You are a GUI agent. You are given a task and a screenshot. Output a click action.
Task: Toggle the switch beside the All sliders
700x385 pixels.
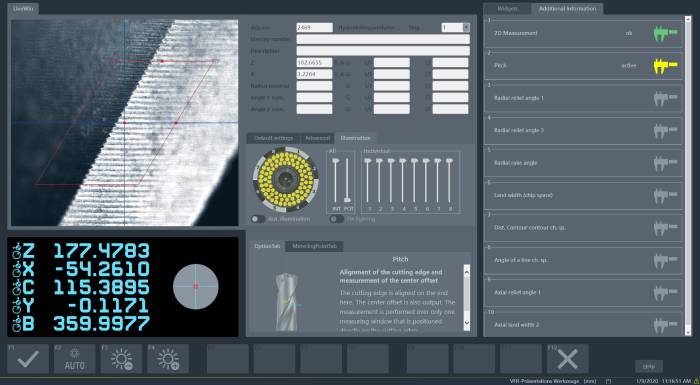pyautogui.click(x=337, y=219)
